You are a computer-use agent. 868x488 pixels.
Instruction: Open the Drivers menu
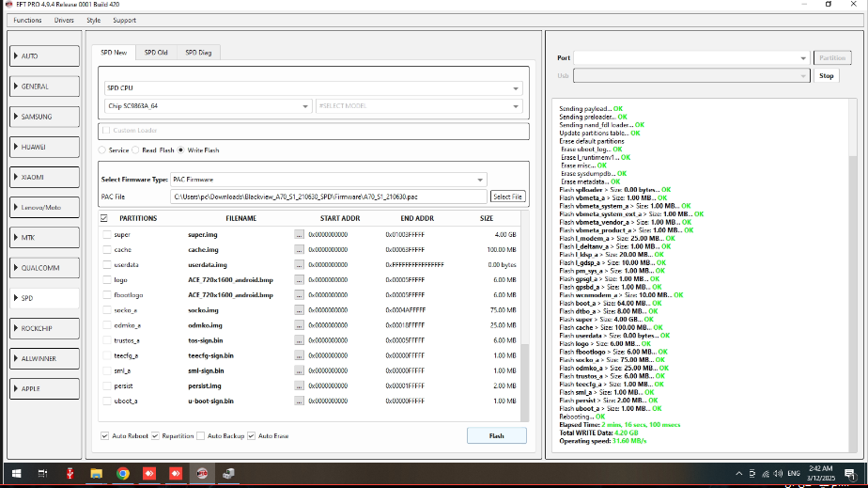[64, 20]
